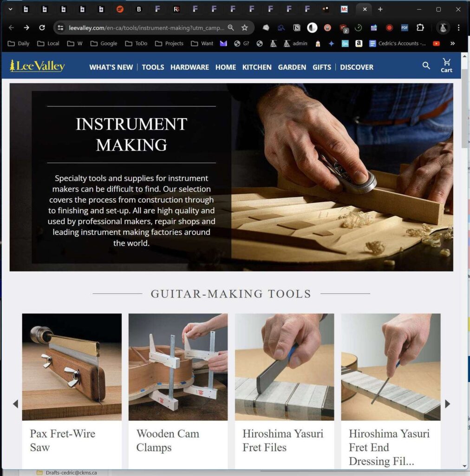This screenshot has width=470, height=476.
Task: Open the Projects bookmark folder
Action: (169, 43)
